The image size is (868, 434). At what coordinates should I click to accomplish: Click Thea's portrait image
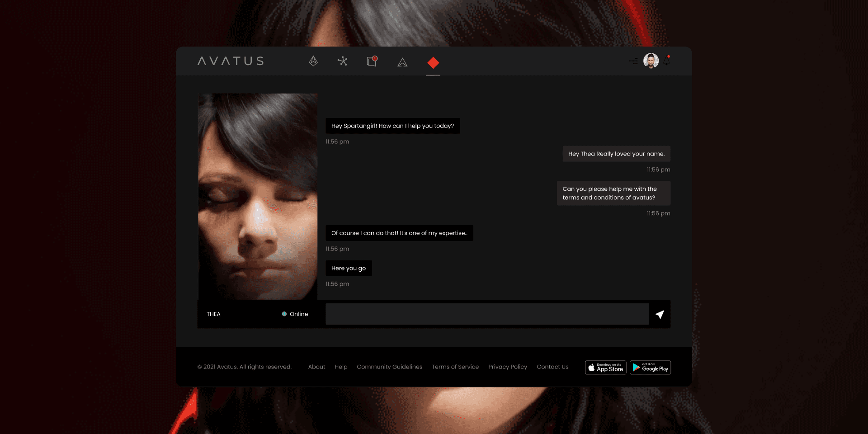[x=258, y=197]
